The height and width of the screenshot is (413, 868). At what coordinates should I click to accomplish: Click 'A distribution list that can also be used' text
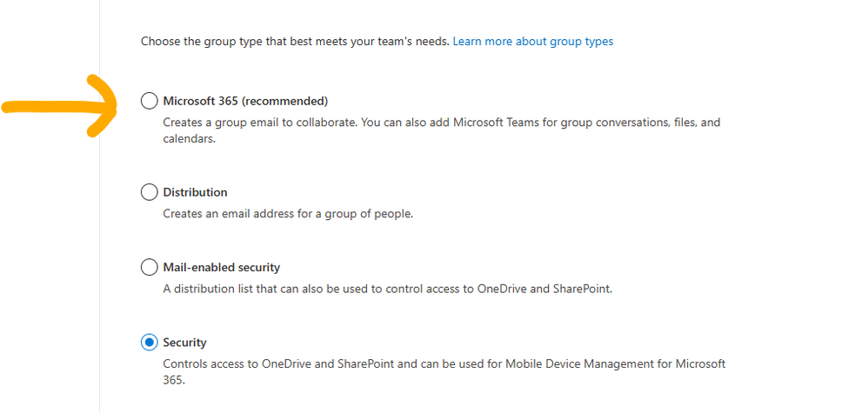click(388, 289)
